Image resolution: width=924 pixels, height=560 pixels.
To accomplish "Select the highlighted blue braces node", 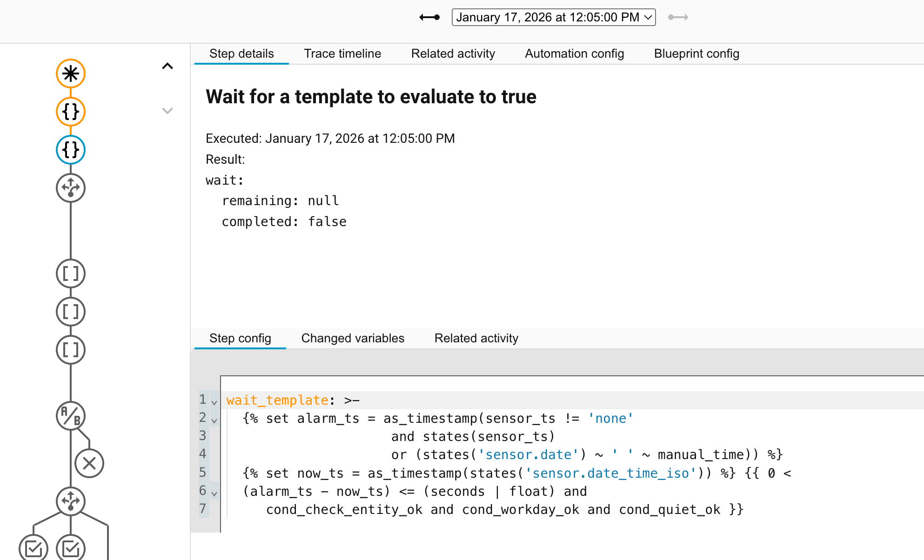I will pyautogui.click(x=71, y=150).
